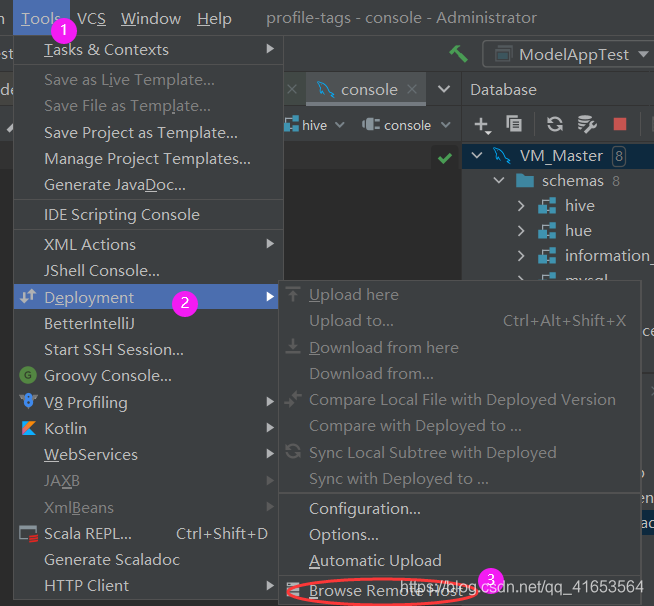Open Groovy Console

click(146, 376)
